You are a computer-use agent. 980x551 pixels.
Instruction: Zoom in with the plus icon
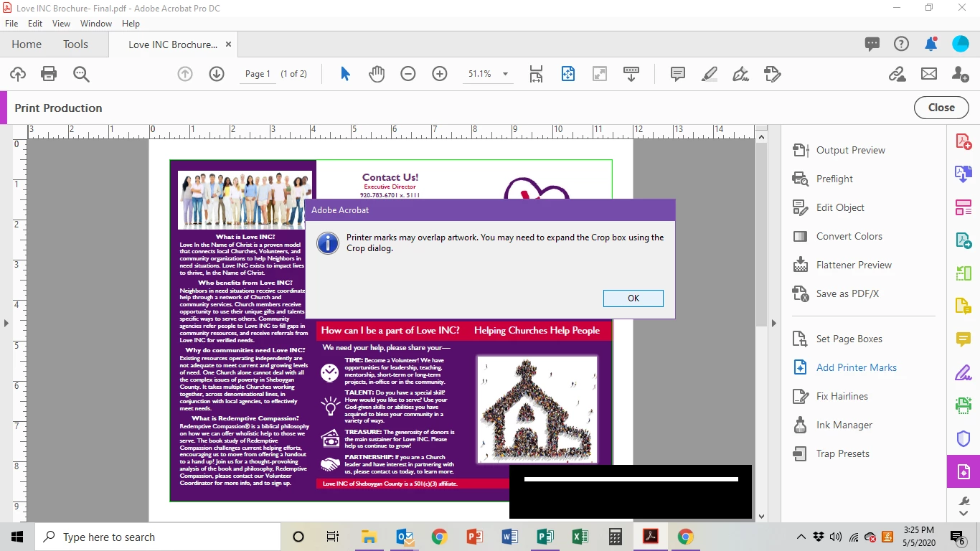coord(440,74)
